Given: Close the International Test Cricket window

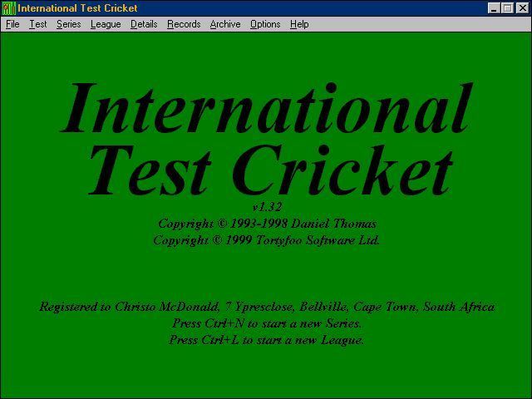Looking at the screenshot, I should tap(522, 8).
